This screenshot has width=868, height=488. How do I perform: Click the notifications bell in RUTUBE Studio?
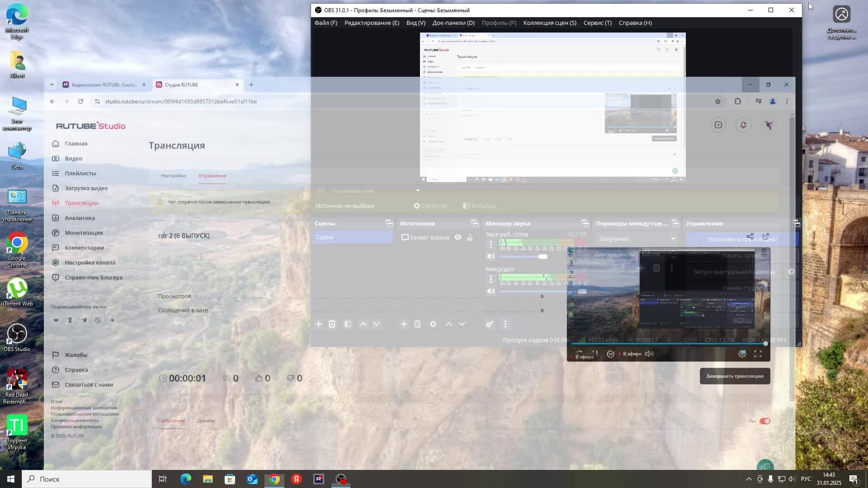click(744, 125)
